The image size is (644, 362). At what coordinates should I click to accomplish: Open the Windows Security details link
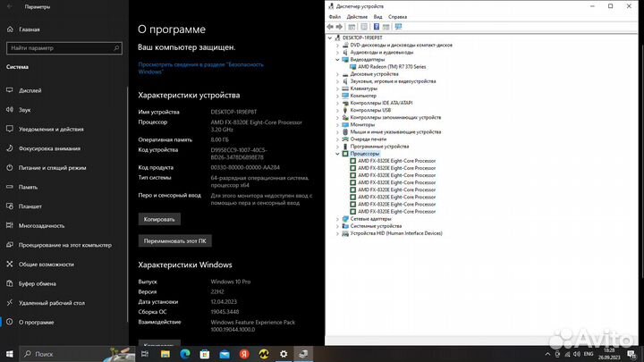[200, 68]
